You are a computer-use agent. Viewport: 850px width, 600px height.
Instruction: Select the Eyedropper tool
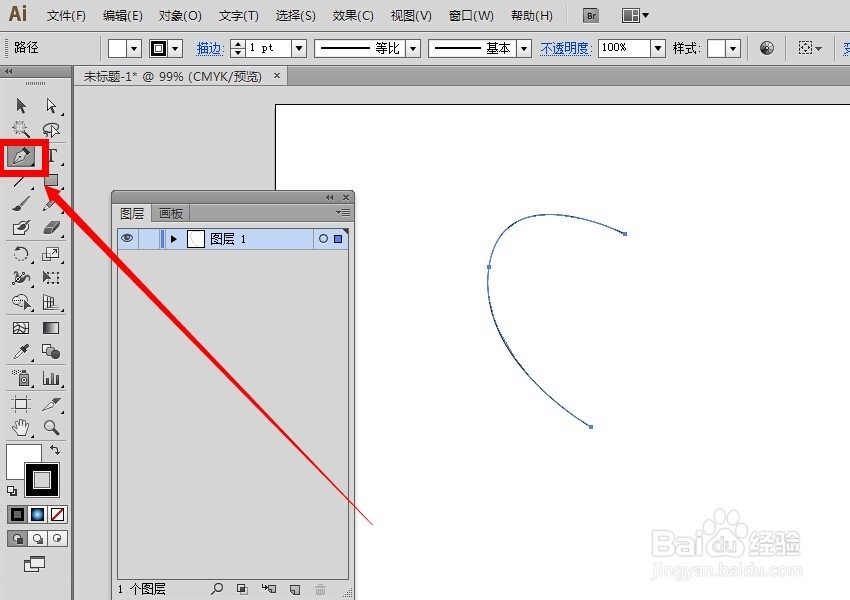21,352
